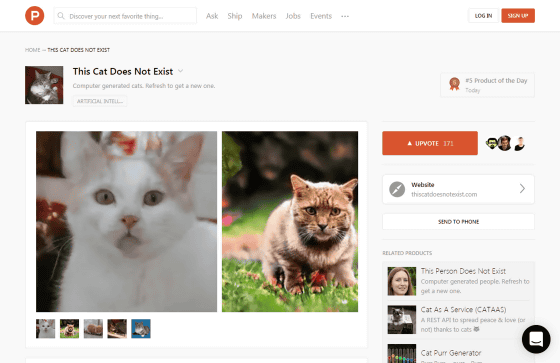Click the woman portrait related product thumbnail
Viewport: 560px width, 363px height.
(x=402, y=281)
